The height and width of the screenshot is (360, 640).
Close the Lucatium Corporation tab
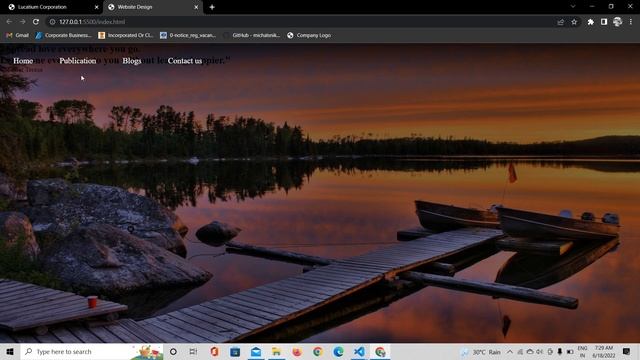click(97, 7)
